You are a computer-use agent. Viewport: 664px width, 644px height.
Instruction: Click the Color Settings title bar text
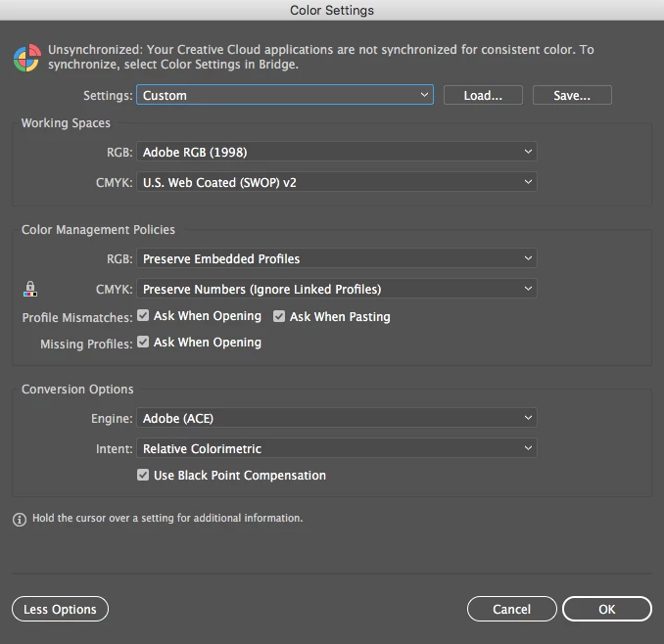[x=332, y=10]
